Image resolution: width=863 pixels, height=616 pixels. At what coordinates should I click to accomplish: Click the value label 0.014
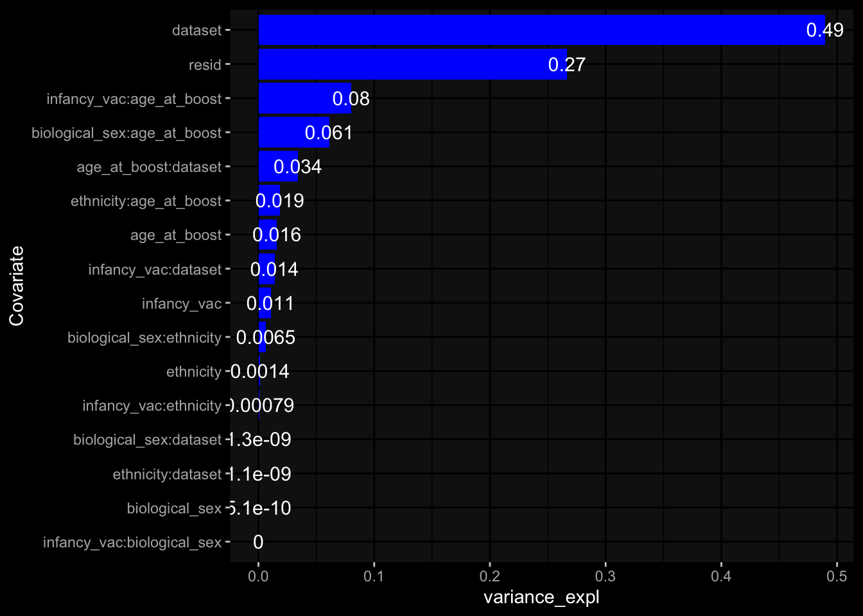(274, 269)
